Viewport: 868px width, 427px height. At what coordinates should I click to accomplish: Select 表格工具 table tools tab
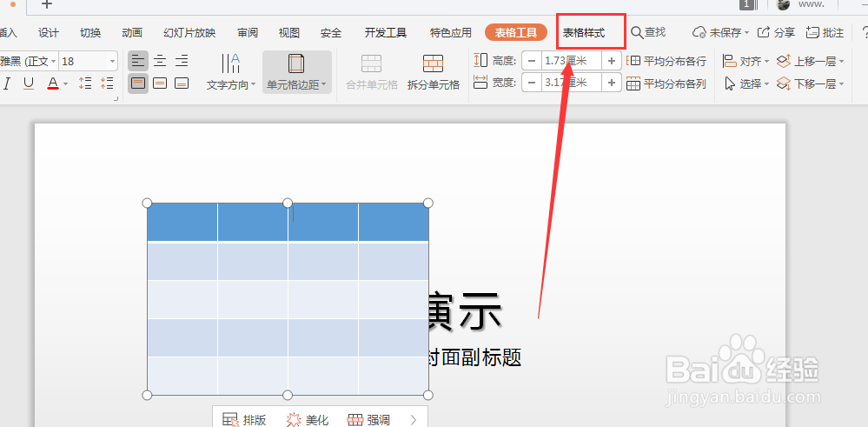tap(516, 33)
